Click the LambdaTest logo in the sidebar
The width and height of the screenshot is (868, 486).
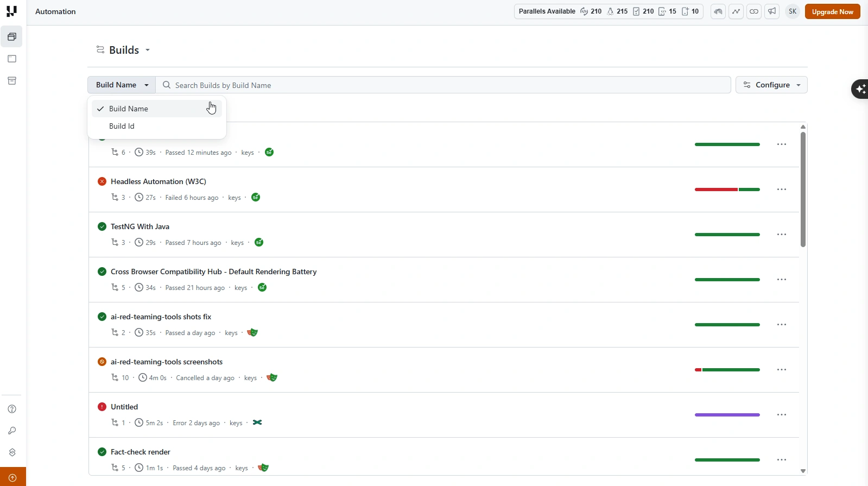(x=11, y=11)
